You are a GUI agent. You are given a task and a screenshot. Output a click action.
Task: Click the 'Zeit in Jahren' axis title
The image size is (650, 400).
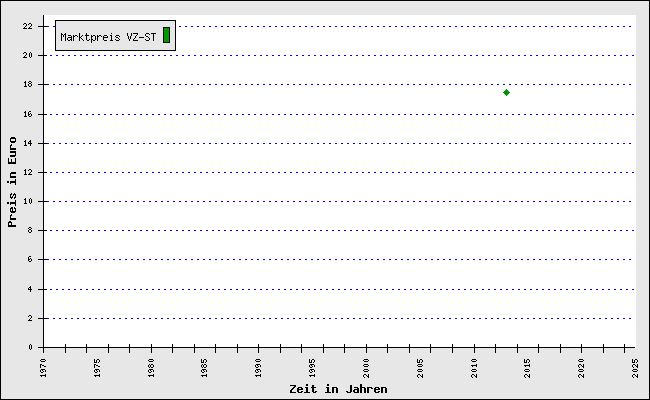coord(338,389)
